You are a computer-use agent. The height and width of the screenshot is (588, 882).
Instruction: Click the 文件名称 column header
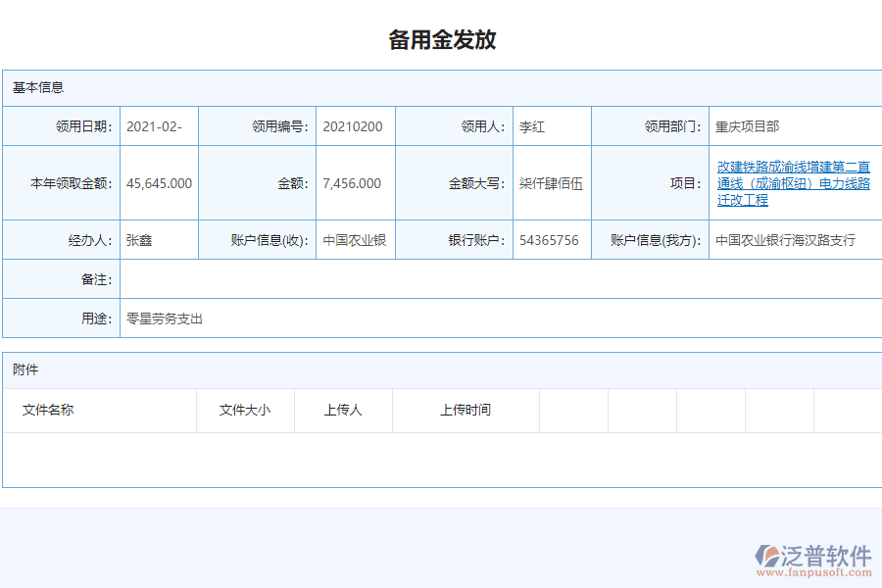point(47,411)
